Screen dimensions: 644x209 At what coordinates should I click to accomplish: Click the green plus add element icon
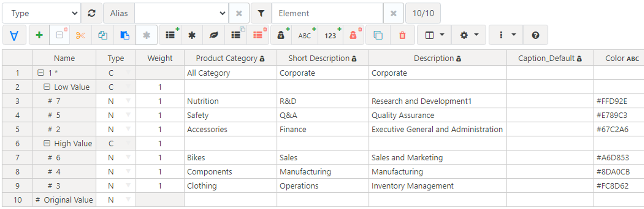tap(39, 35)
